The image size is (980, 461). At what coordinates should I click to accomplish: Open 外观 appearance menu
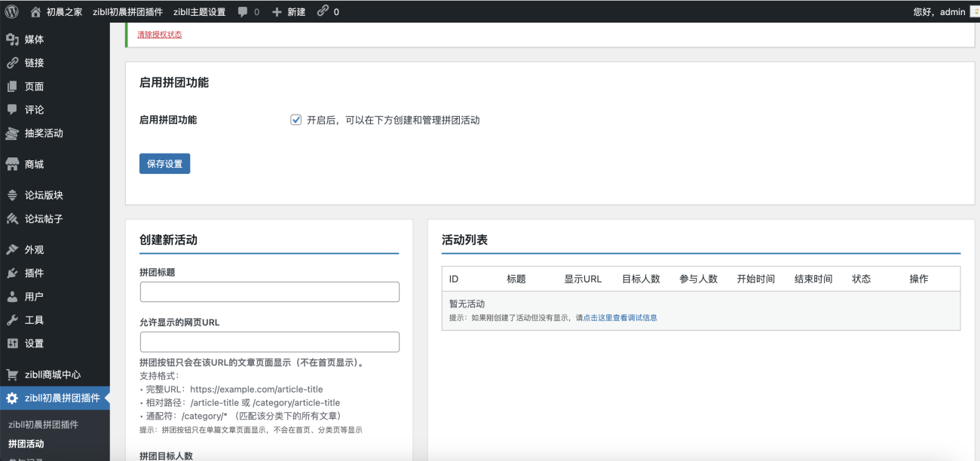tap(34, 249)
